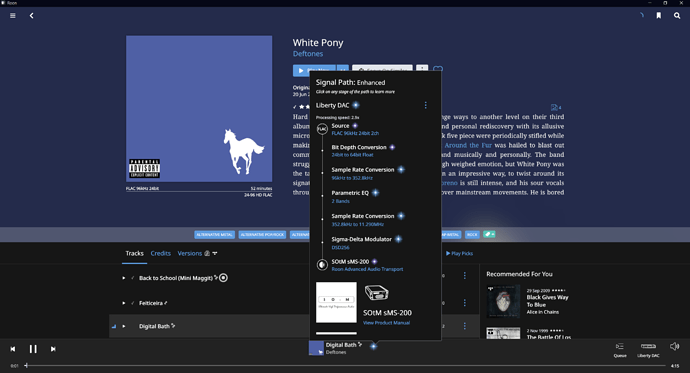This screenshot has width=690, height=373.
Task: Open the volume speaker icon
Action: (x=674, y=347)
